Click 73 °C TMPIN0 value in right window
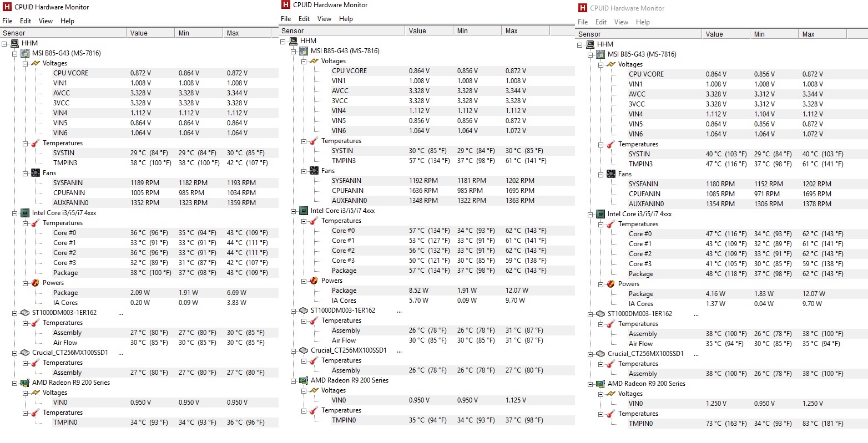The image size is (868, 443). click(726, 424)
